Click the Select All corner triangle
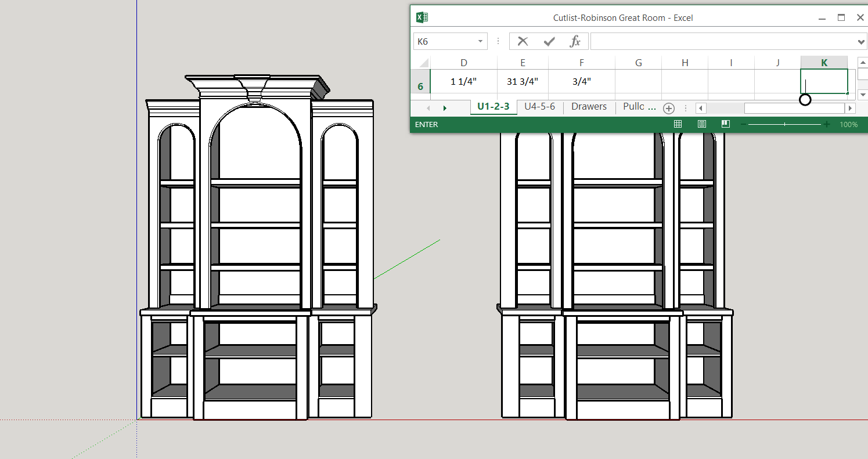The image size is (868, 459). 424,63
